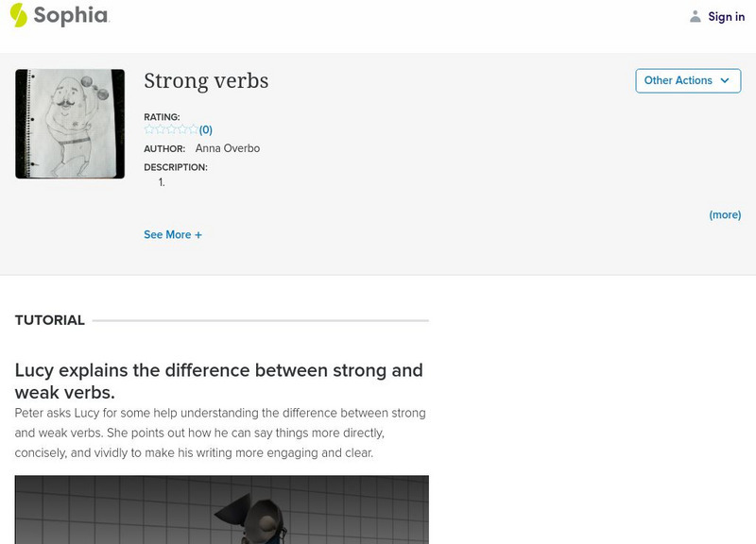Rate with the first star

(149, 129)
